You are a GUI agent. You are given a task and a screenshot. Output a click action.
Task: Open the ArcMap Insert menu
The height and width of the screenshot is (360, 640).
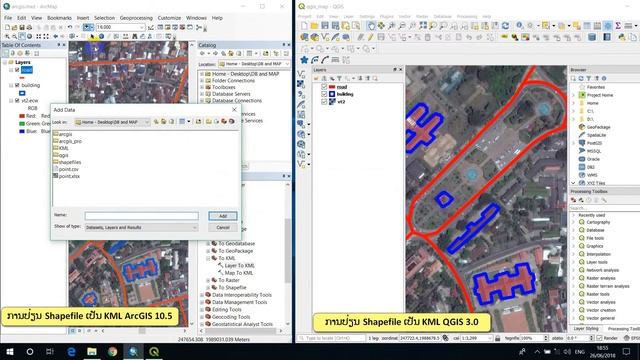[82, 18]
